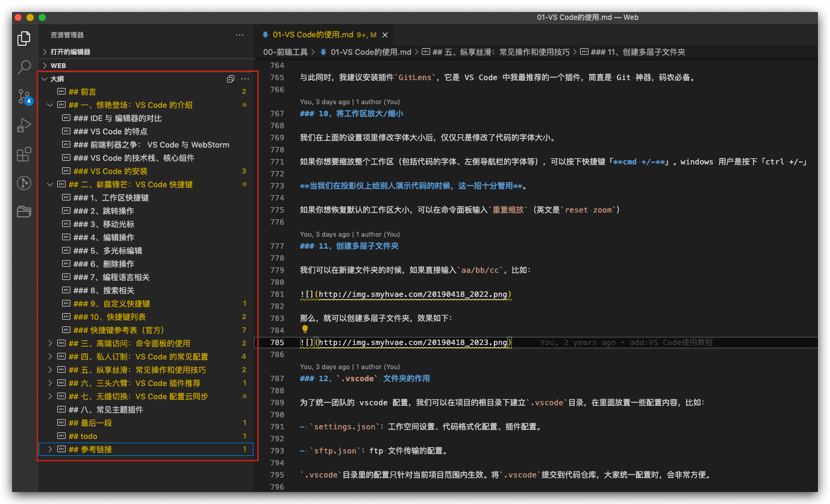Viewport: 830px width, 504px height.
Task: Select ### 5、多光标编辑 outline item
Action: 146,250
